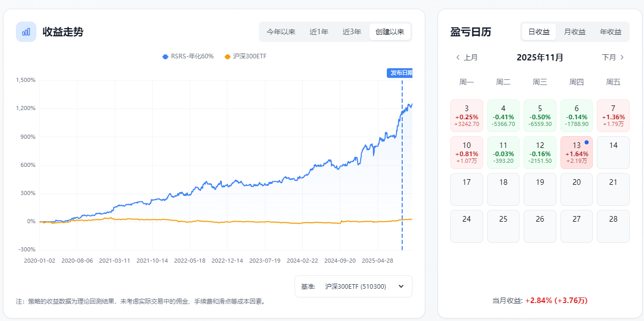Select the 创建以来 time range
This screenshot has width=644, height=321.
tap(389, 32)
